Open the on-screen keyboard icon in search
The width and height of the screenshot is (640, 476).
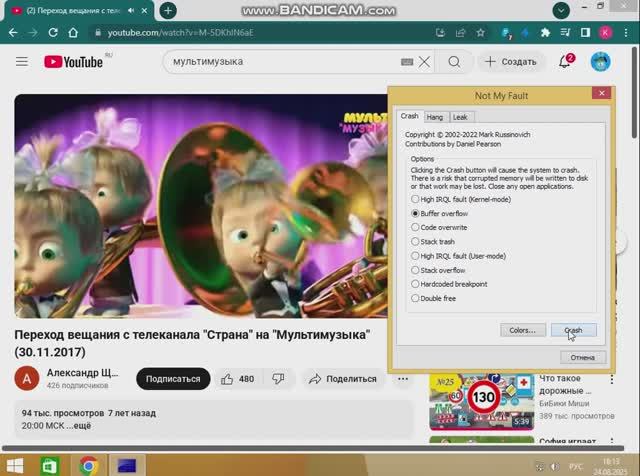(407, 62)
